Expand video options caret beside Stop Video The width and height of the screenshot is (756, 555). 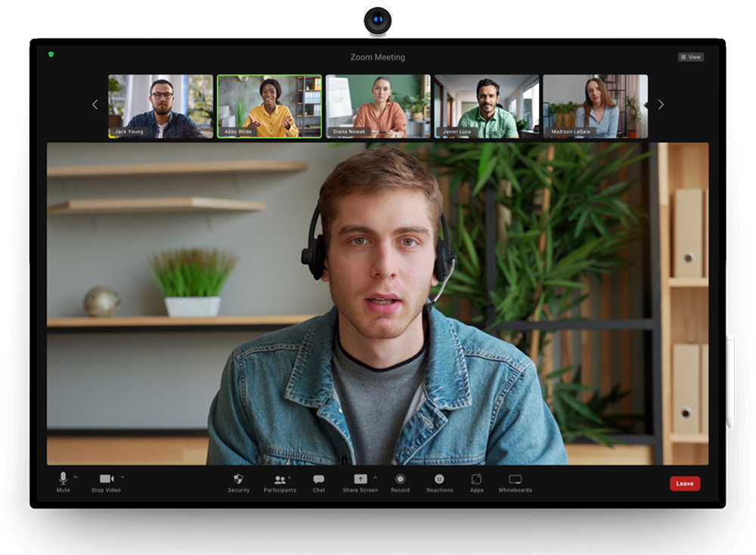(x=122, y=477)
